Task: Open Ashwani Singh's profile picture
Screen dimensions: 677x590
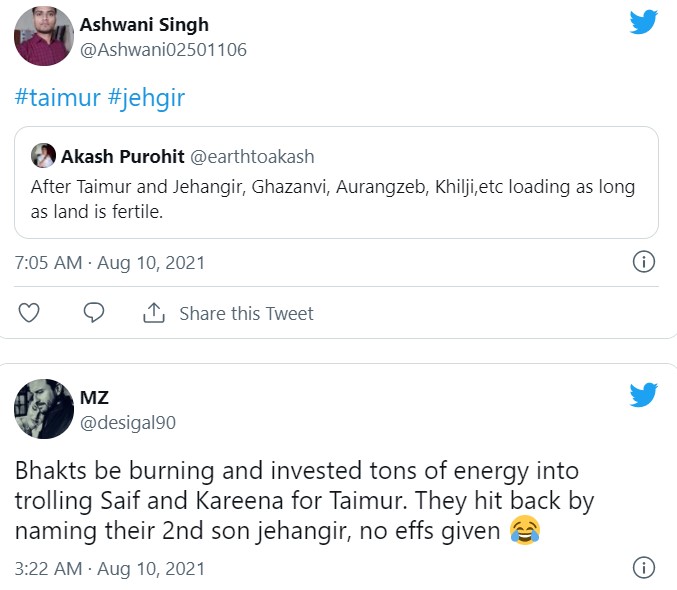Action: pyautogui.click(x=43, y=37)
